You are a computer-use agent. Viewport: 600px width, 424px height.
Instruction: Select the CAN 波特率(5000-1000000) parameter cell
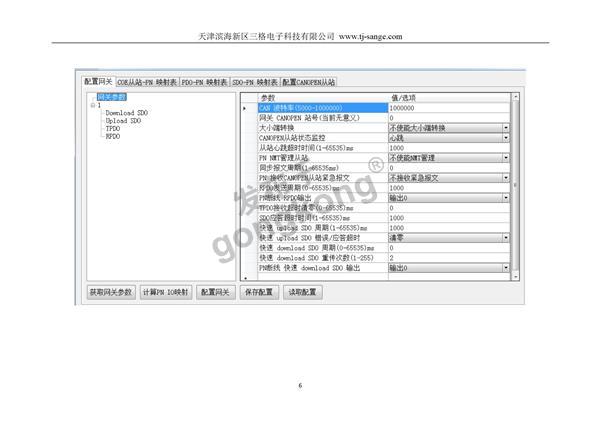323,108
